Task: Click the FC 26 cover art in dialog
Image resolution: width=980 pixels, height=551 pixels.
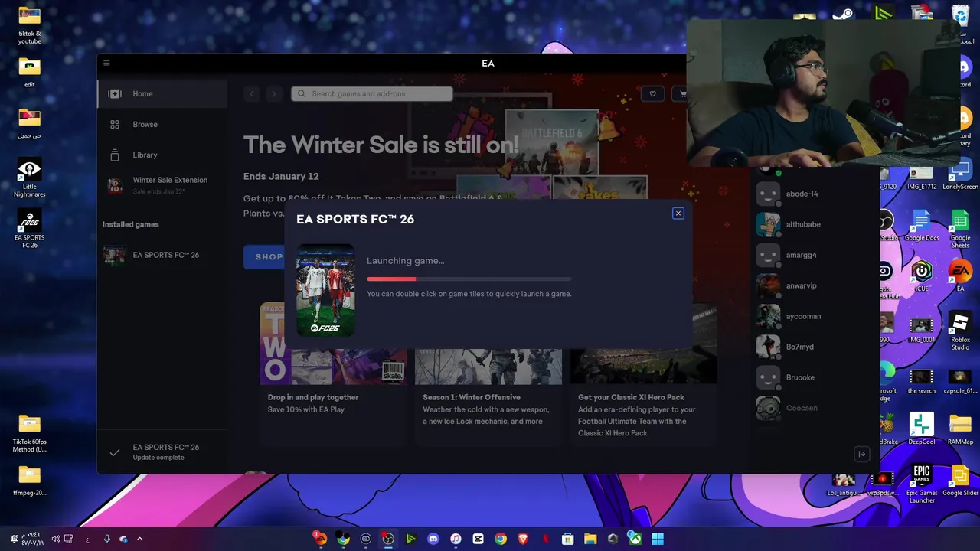Action: pyautogui.click(x=325, y=290)
